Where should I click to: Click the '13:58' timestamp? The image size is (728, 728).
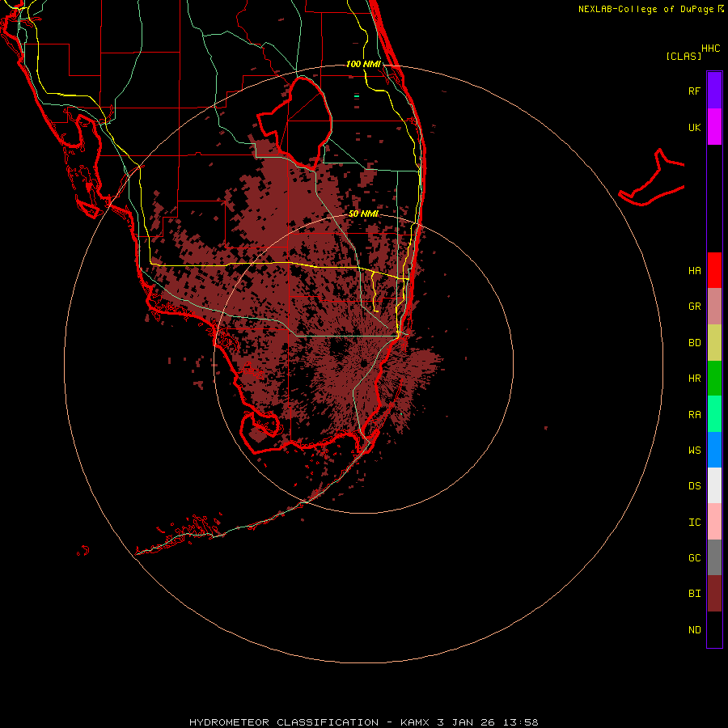click(x=520, y=722)
